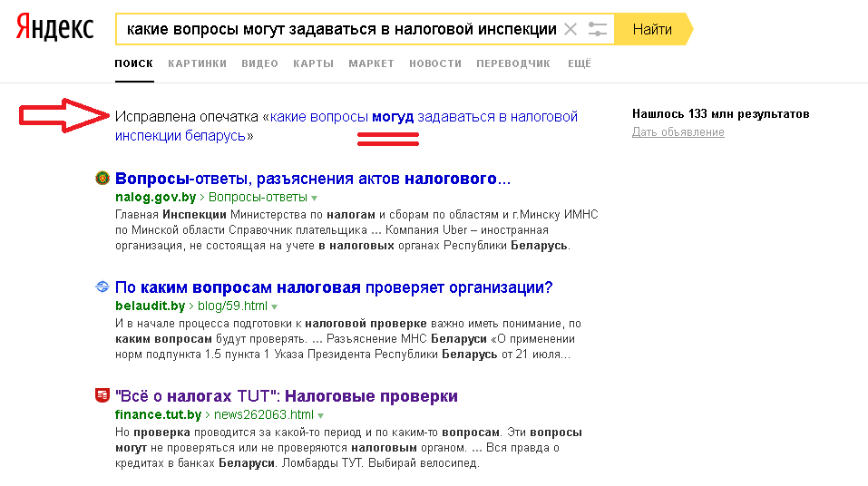
Task: Click the original misspelled query link
Action: click(345, 126)
